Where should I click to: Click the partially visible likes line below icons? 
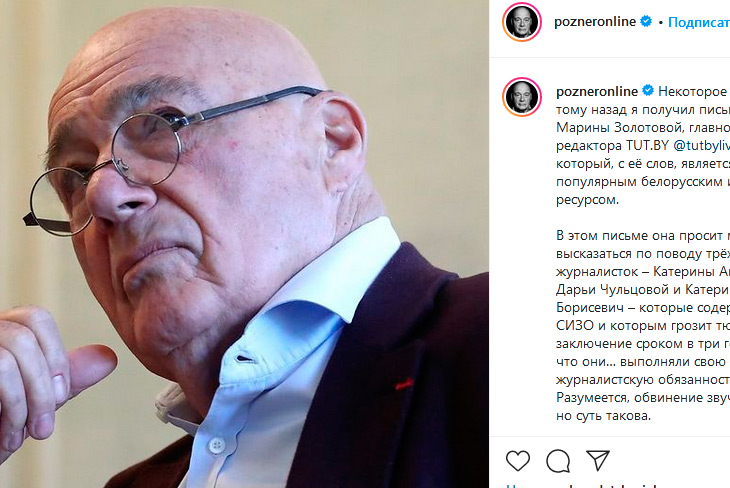(618, 485)
